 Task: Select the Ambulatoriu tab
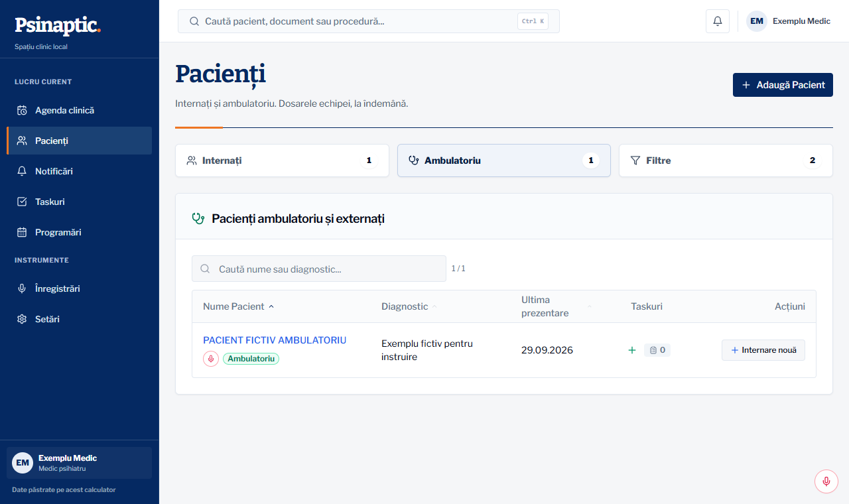(x=504, y=160)
